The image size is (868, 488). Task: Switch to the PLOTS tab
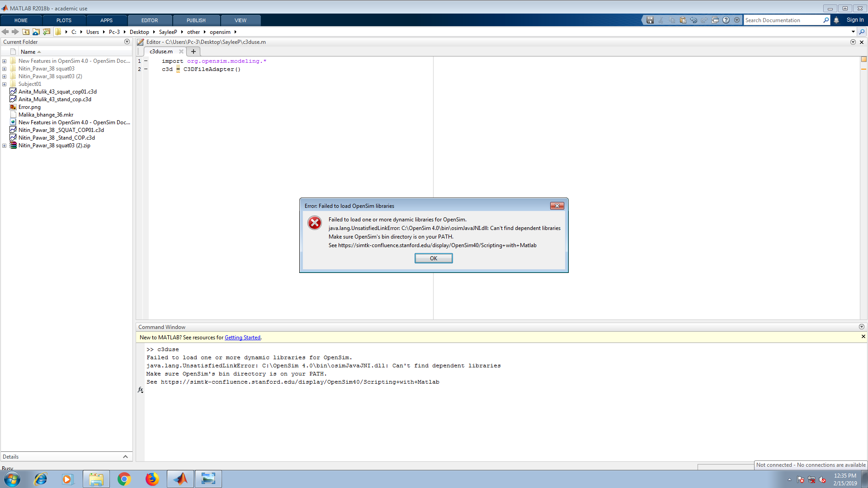[64, 20]
